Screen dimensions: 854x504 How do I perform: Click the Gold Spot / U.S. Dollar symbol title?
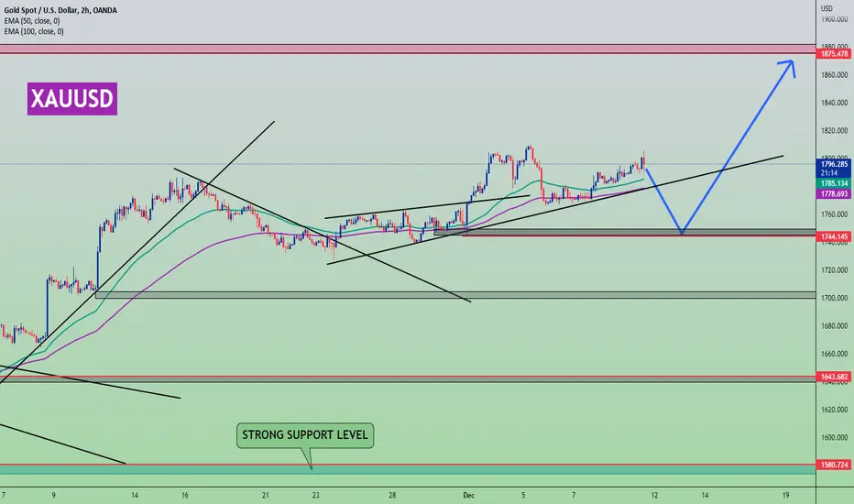tap(60, 10)
